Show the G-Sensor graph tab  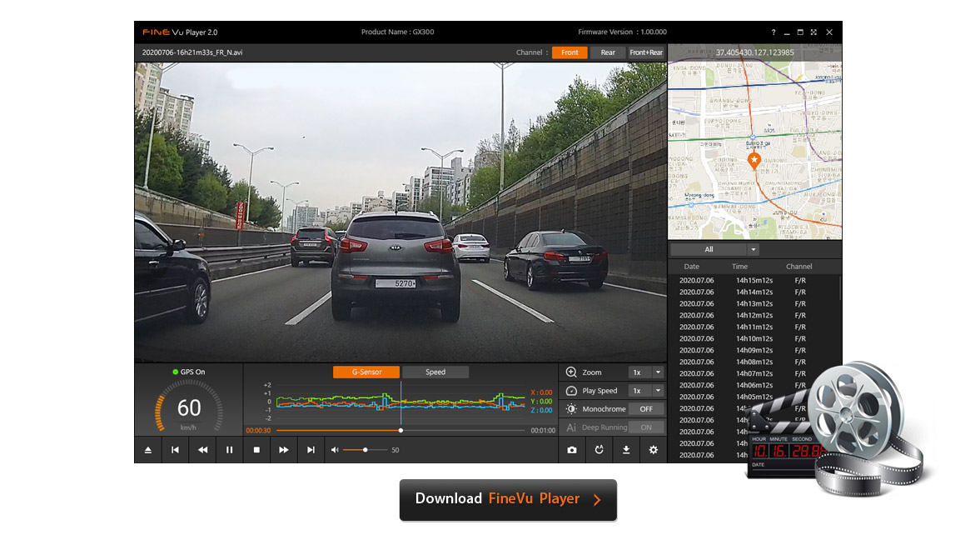point(366,372)
